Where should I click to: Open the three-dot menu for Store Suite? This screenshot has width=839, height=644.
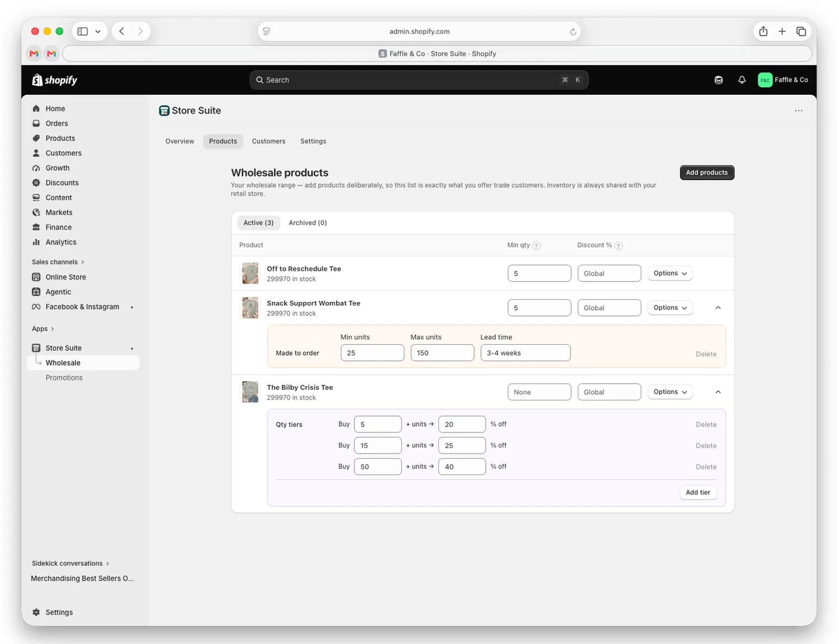798,111
